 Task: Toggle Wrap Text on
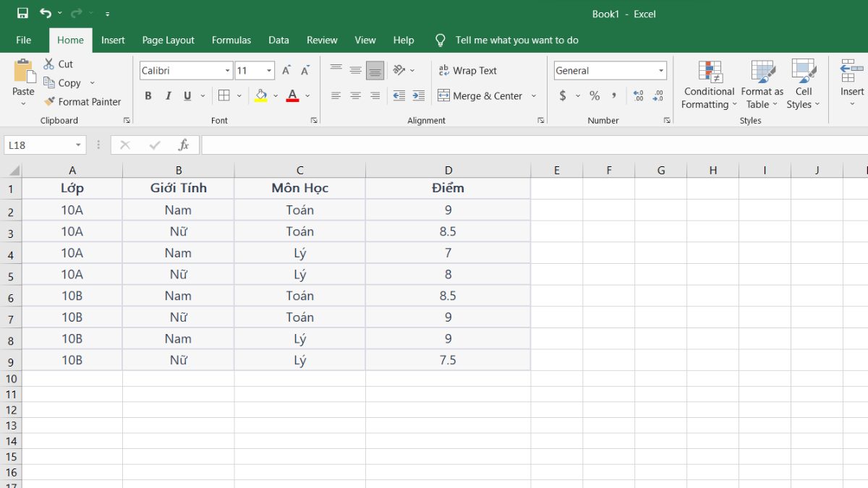point(467,71)
